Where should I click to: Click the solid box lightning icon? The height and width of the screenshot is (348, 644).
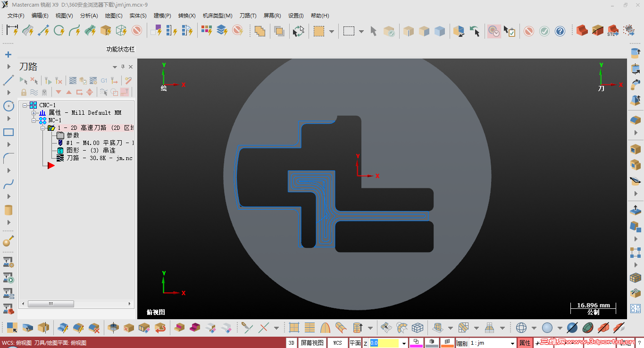click(106, 31)
